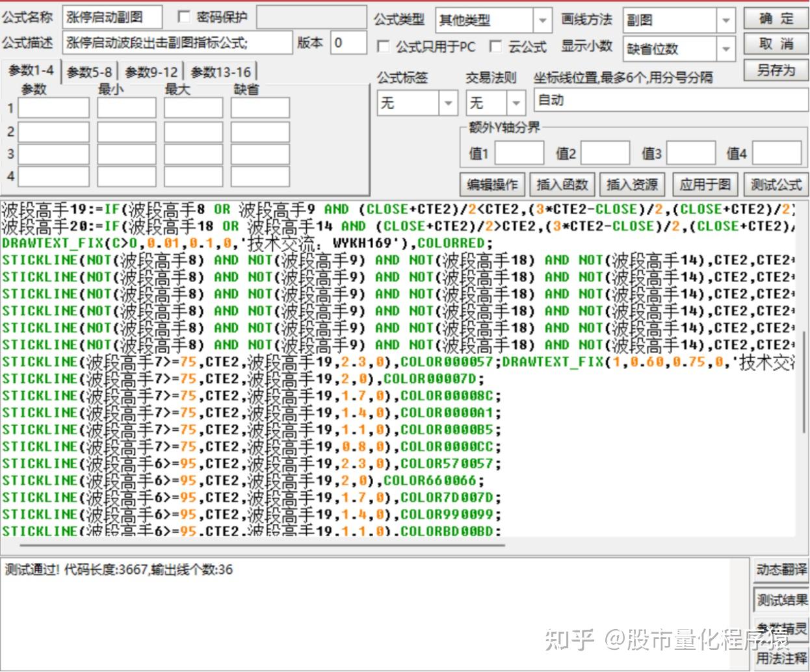Click the 应用于图 button
810x672 pixels.
tap(705, 185)
